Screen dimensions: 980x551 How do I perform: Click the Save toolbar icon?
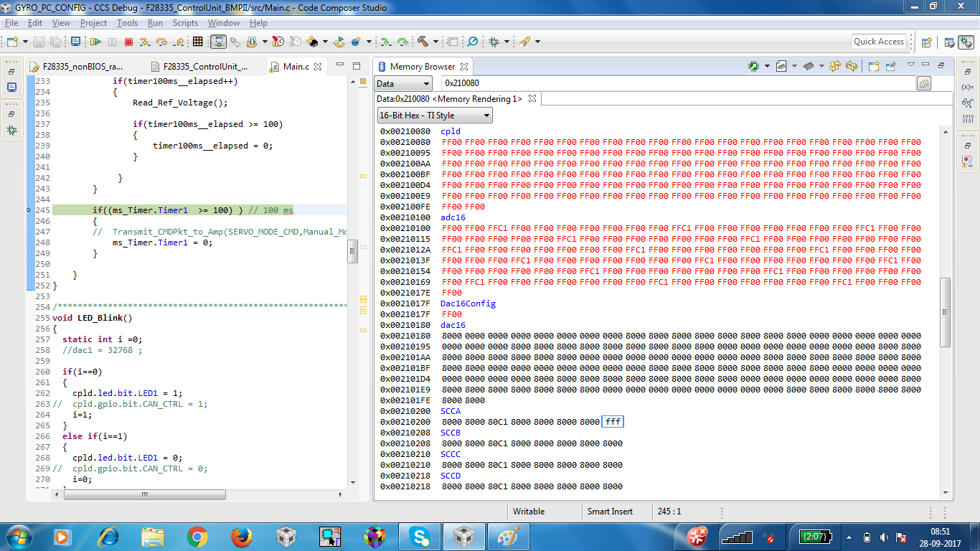point(39,42)
